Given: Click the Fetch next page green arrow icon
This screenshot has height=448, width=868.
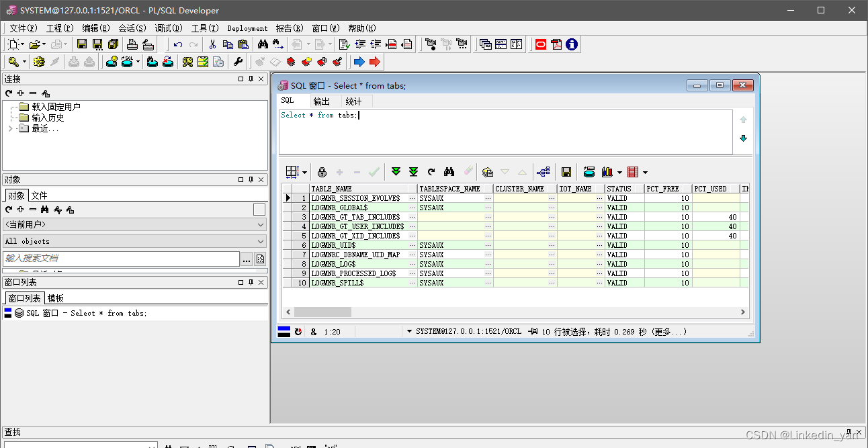Looking at the screenshot, I should [396, 172].
